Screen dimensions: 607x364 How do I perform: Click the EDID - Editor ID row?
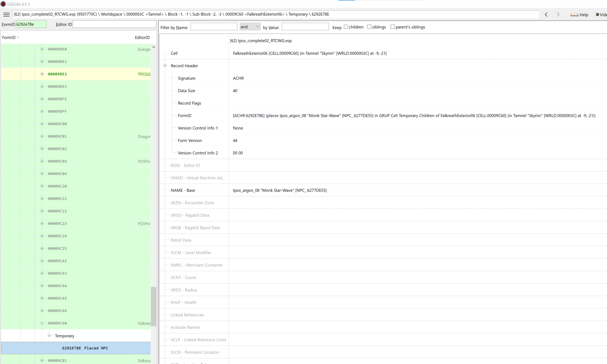point(383,165)
